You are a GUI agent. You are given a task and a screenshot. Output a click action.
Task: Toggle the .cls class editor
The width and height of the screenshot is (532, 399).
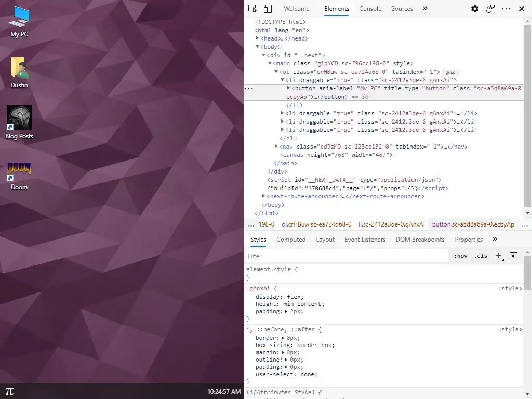[481, 256]
